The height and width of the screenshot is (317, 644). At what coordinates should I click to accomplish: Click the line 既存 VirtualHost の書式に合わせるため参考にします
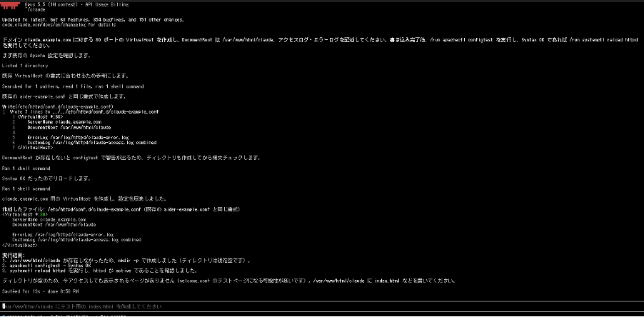pos(66,76)
